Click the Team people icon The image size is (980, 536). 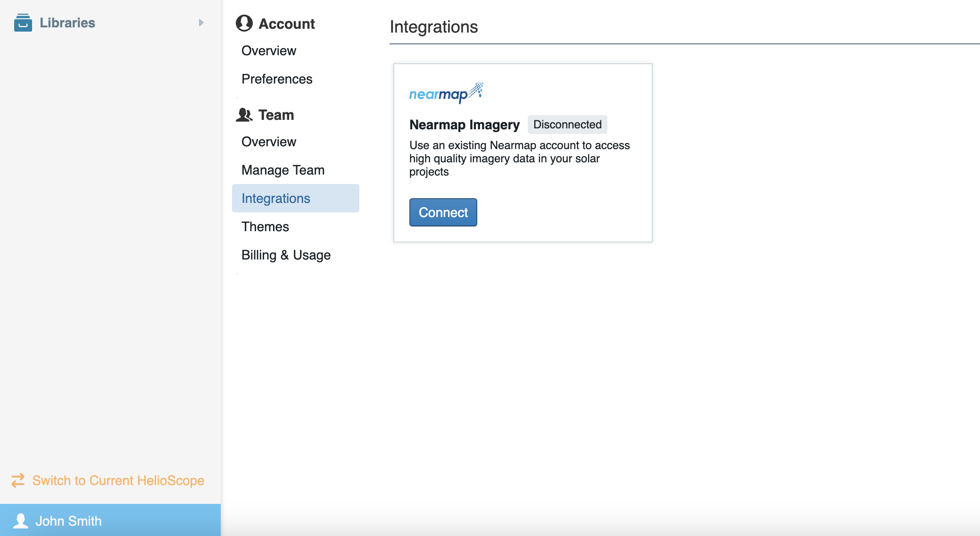(244, 115)
